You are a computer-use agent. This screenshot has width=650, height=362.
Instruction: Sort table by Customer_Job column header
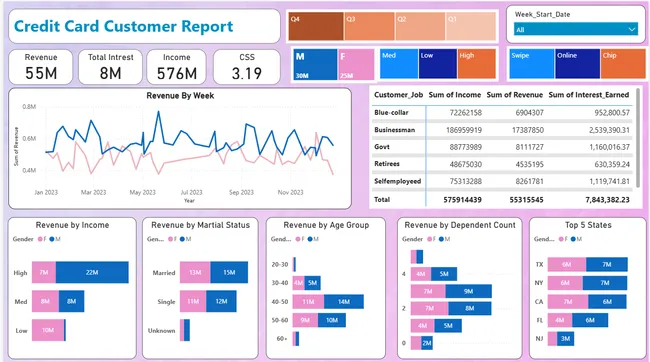tap(398, 95)
